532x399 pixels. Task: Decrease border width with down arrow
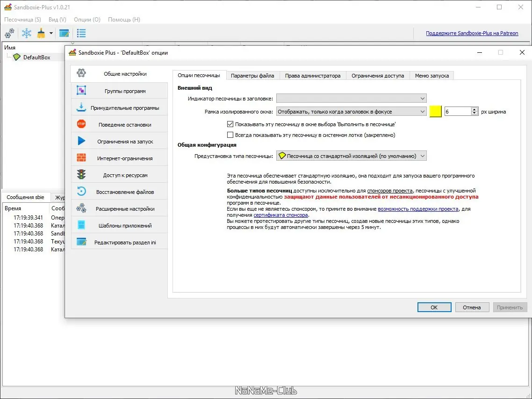[474, 114]
